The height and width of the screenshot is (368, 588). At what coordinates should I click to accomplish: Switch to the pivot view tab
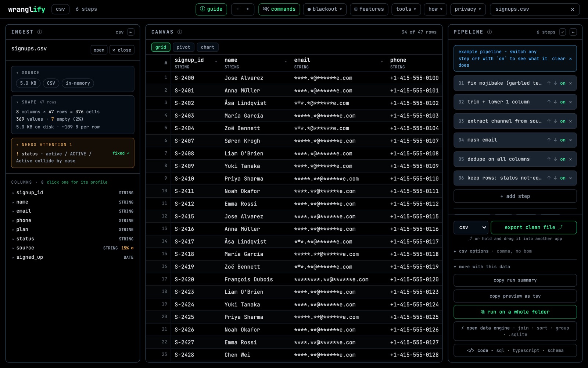183,47
